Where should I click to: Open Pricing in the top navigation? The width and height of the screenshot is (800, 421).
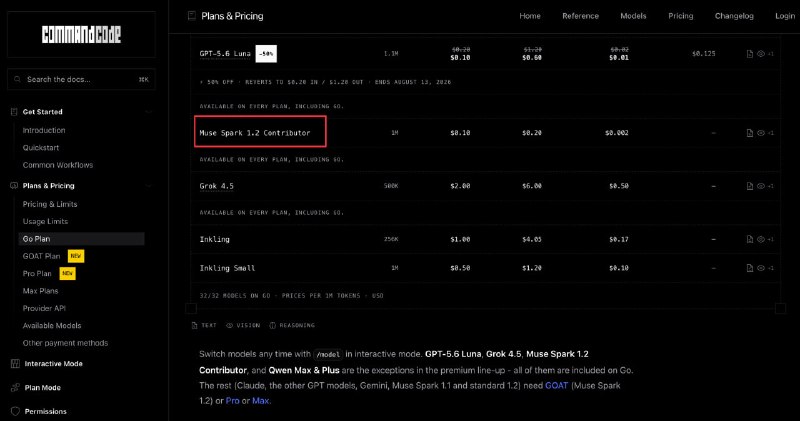pos(681,16)
